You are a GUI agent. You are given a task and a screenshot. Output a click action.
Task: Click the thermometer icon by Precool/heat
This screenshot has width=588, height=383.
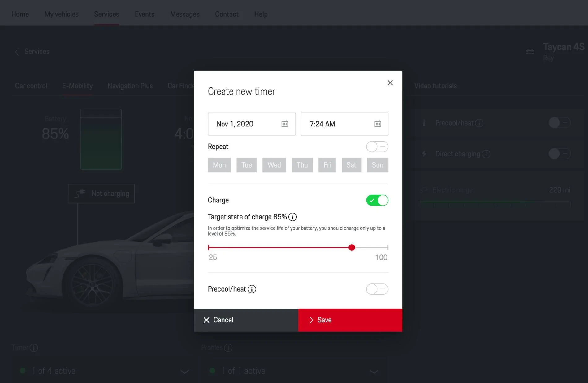click(424, 123)
